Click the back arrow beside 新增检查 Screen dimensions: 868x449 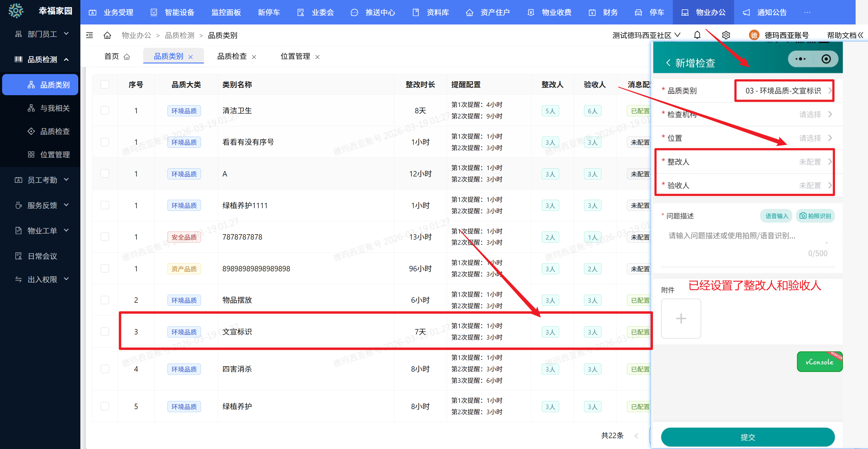click(x=668, y=63)
